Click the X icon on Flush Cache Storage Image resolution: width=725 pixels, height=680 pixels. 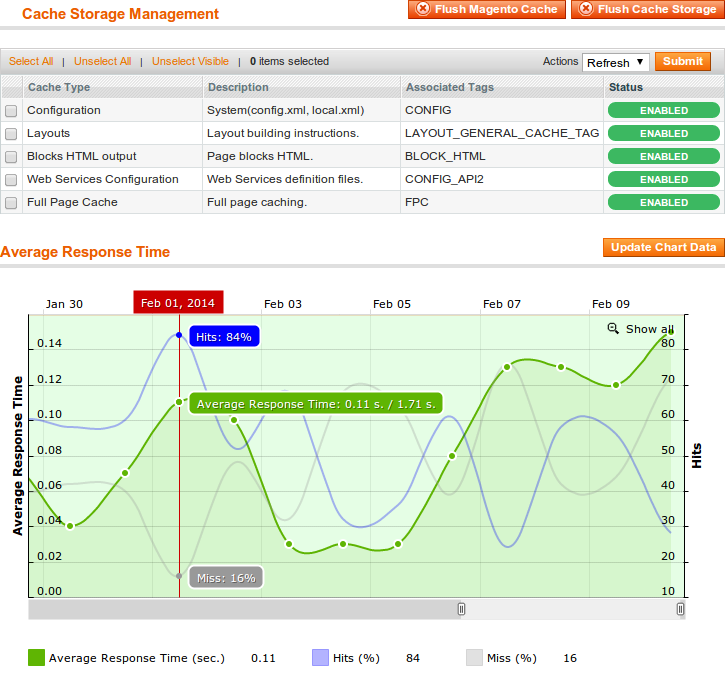[586, 8]
